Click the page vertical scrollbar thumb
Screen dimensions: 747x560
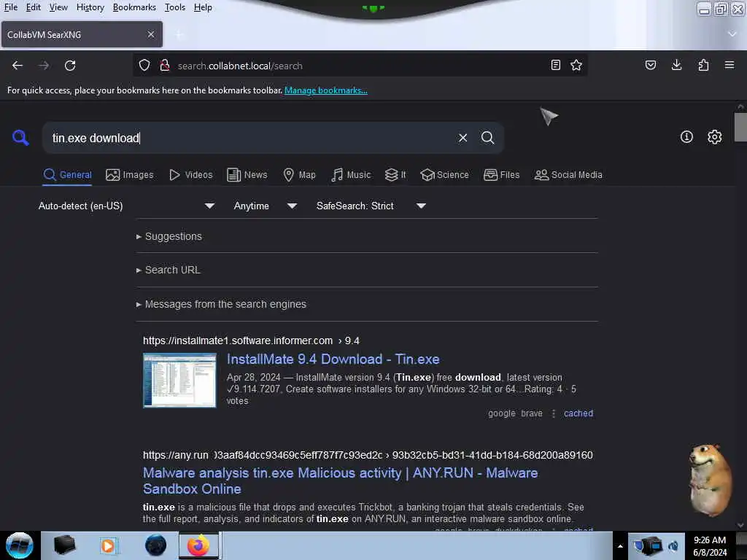point(740,127)
